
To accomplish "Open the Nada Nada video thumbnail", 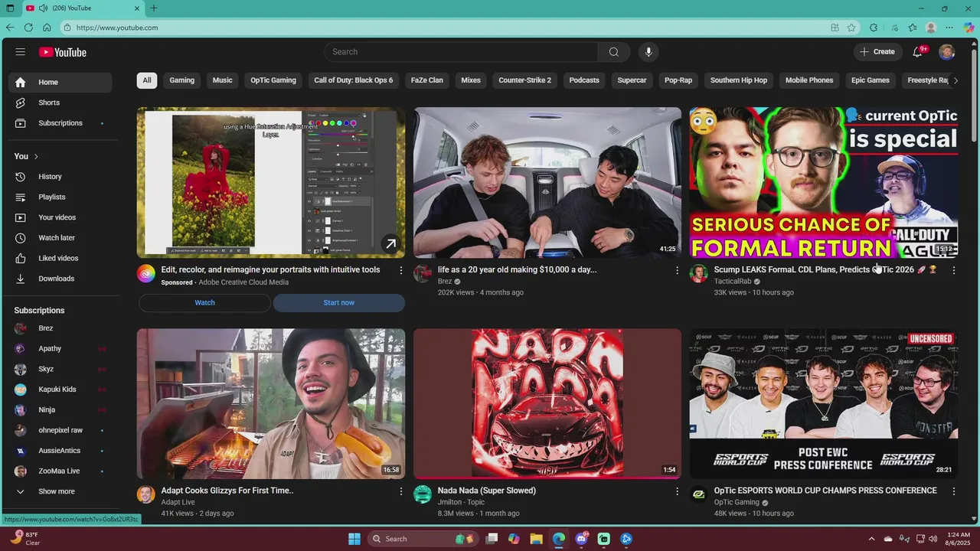I will [x=547, y=404].
